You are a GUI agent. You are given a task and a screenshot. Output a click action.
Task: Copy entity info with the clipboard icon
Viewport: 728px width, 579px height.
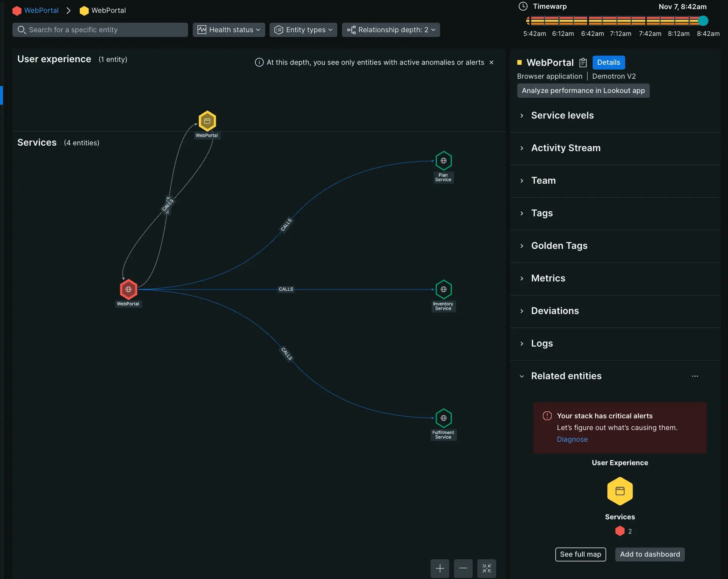583,63
